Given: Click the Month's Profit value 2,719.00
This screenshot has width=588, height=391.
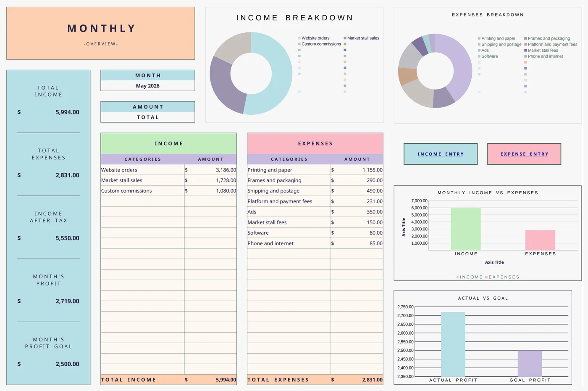Looking at the screenshot, I should 67,301.
